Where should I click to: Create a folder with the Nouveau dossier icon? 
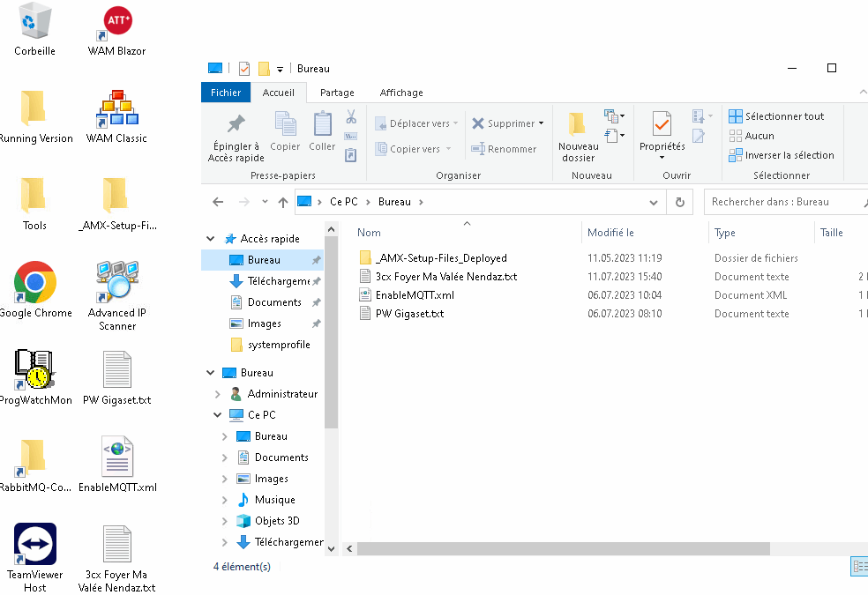pos(577,132)
